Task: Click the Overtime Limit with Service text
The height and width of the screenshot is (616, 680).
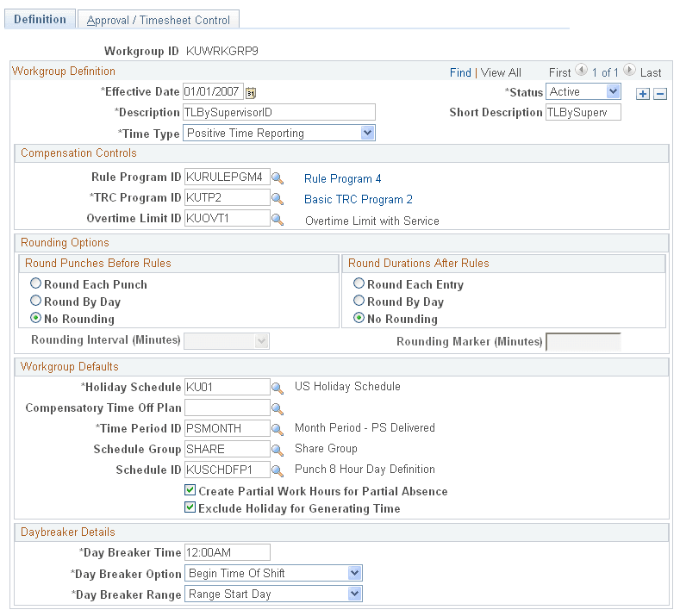Action: [x=372, y=221]
